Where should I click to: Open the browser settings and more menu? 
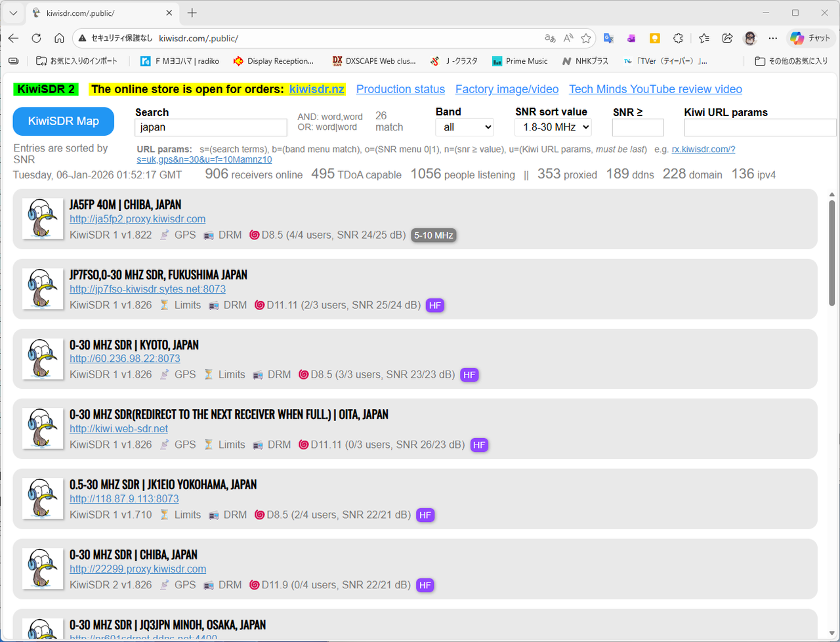(x=773, y=38)
